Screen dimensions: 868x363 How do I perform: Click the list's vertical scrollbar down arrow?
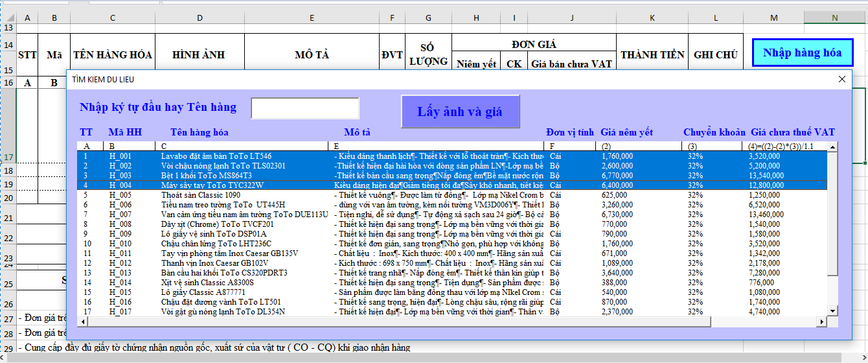(832, 312)
